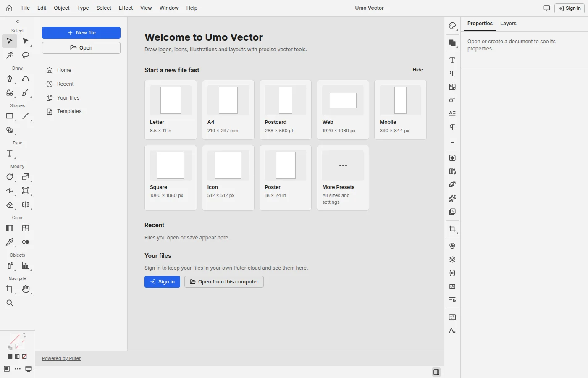Image resolution: width=588 pixels, height=378 pixels.
Task: Open the layers stack panel icon
Action: tap(452, 260)
